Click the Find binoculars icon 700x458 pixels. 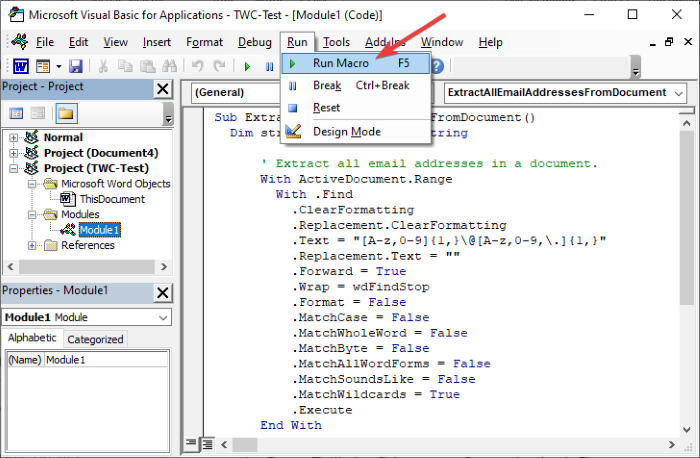(169, 67)
